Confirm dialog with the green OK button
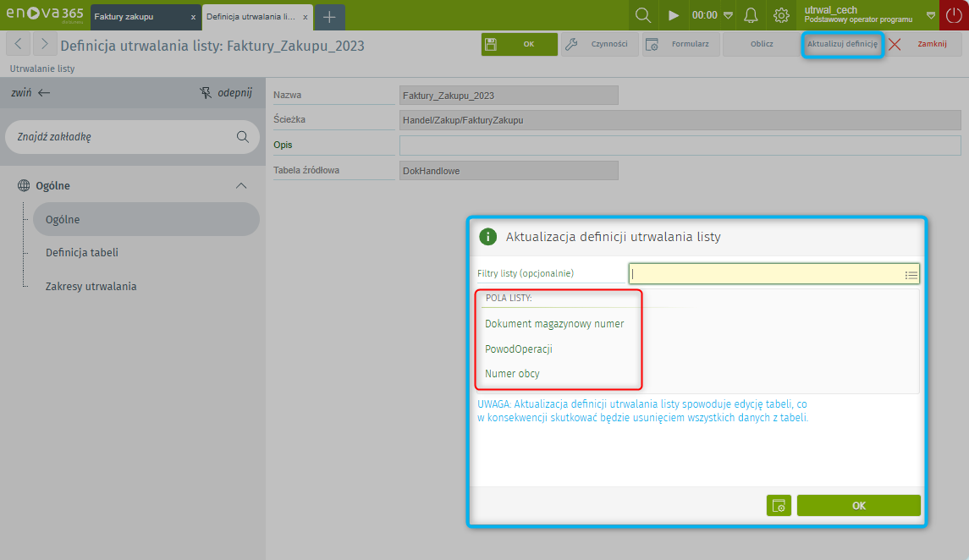Viewport: 969px width, 560px height. [858, 506]
